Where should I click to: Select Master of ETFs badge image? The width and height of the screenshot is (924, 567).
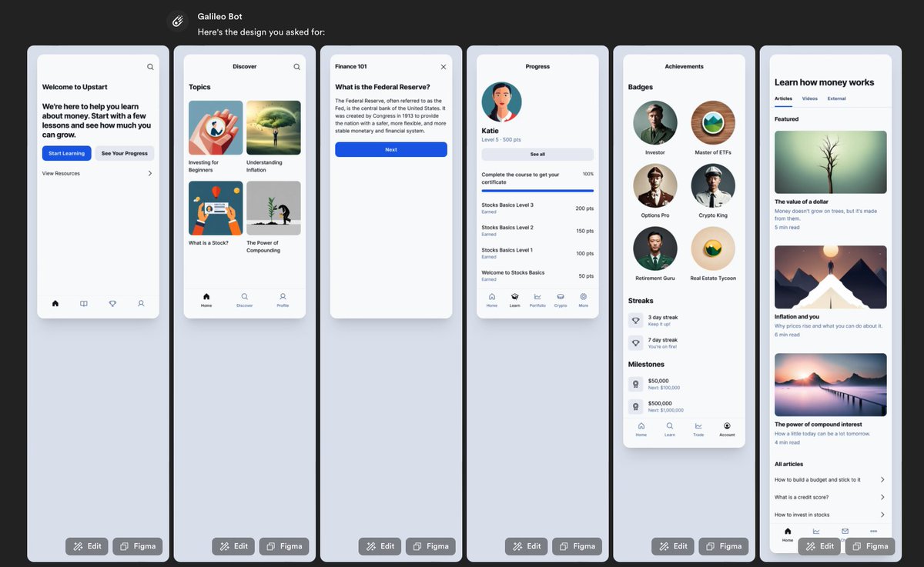pyautogui.click(x=713, y=123)
